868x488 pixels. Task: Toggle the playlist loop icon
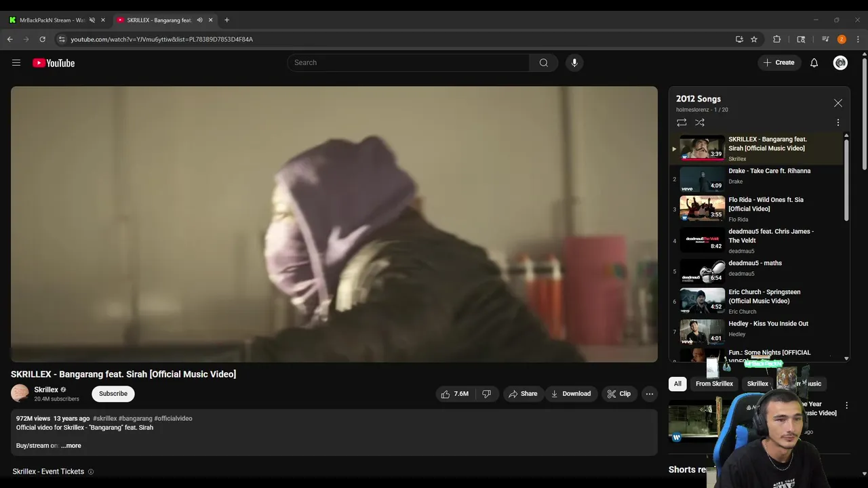[682, 123]
